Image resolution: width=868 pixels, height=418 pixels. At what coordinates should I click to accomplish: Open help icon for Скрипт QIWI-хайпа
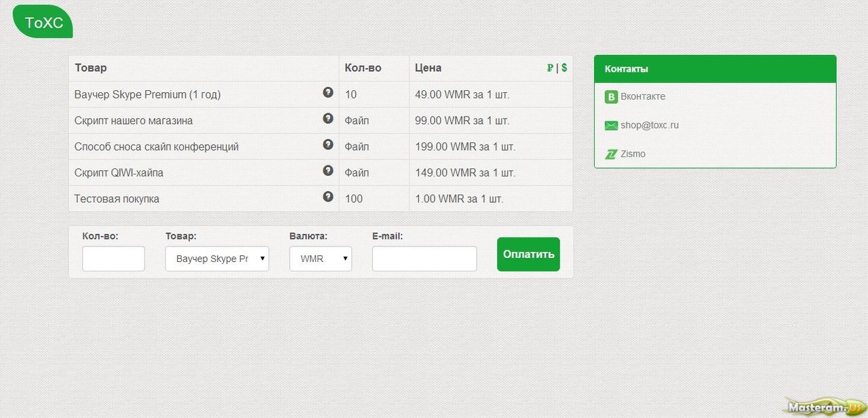tap(328, 170)
